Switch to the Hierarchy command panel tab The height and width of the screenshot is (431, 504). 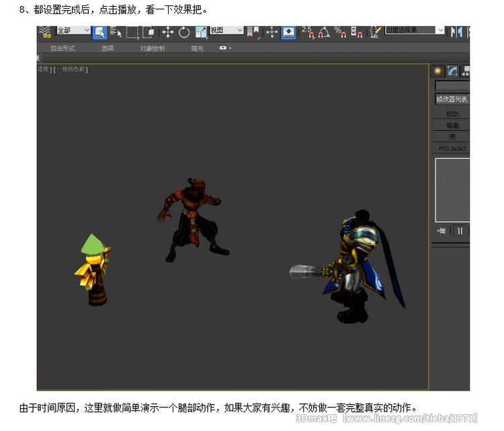pyautogui.click(x=466, y=71)
